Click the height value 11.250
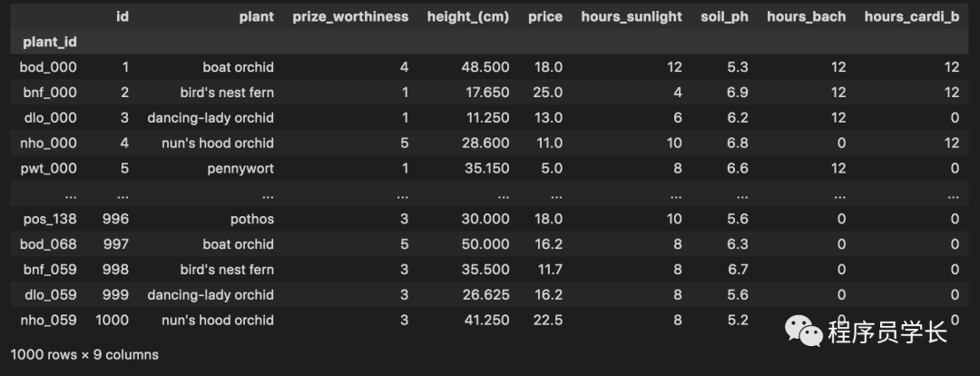980x376 pixels. [x=487, y=118]
